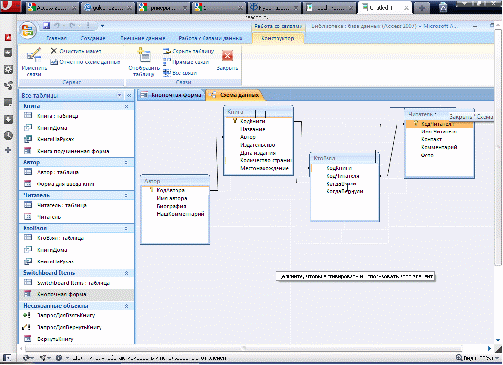
Task: Click the Изменить связи ribbon icon
Action: coord(34,55)
